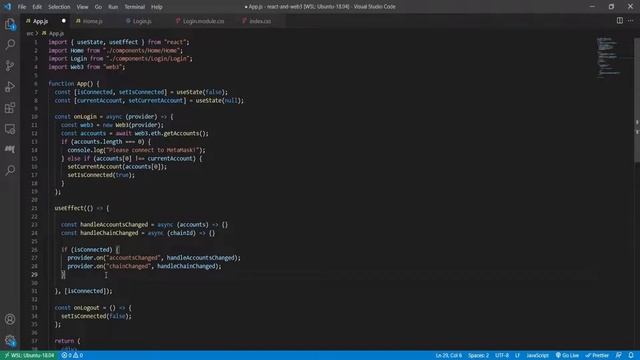640x360 pixels.
Task: Click the editor vertical scrollbar thumb
Action: click(x=637, y=100)
